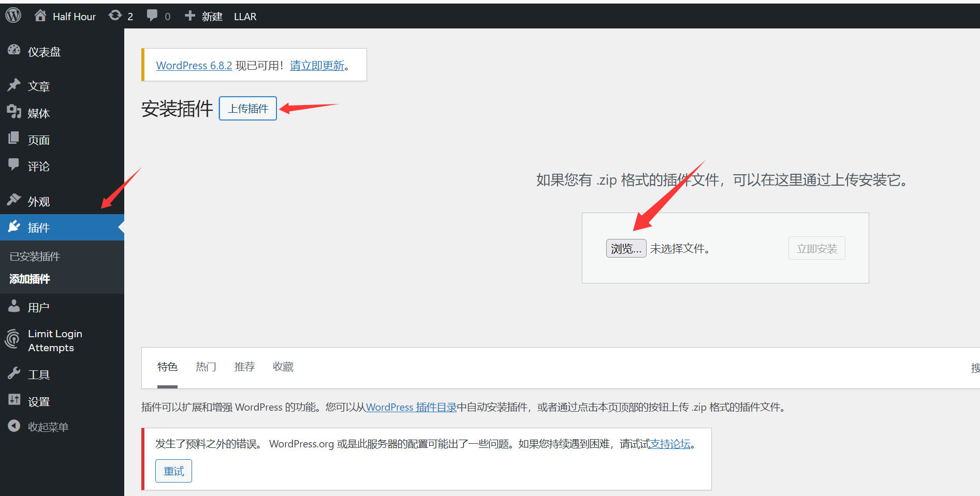Open the 设置 settings menu
Viewport: 980px width, 496px height.
(x=38, y=401)
